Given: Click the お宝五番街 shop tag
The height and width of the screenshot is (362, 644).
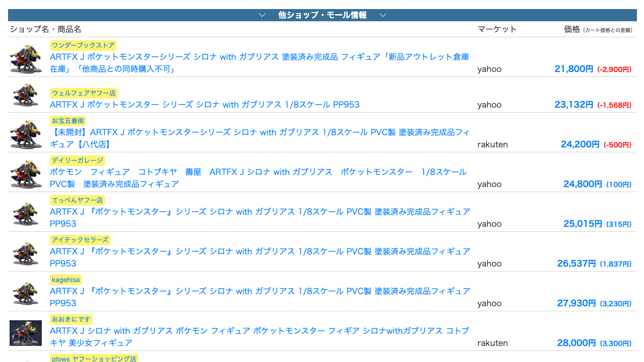Looking at the screenshot, I should point(68,121).
